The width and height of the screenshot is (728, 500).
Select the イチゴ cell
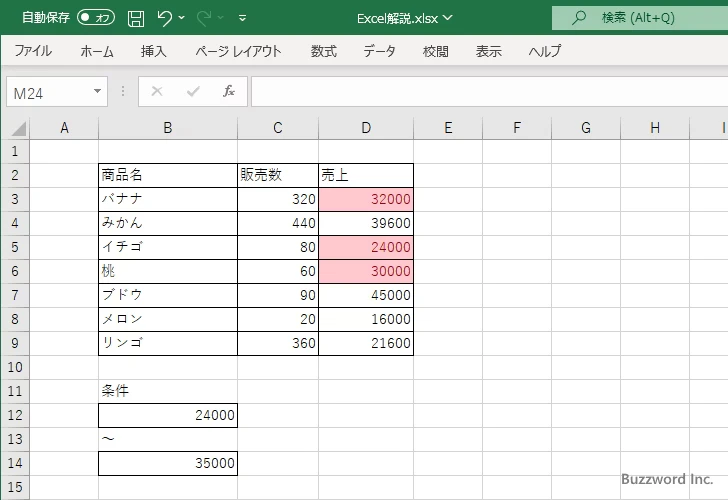pyautogui.click(x=168, y=247)
